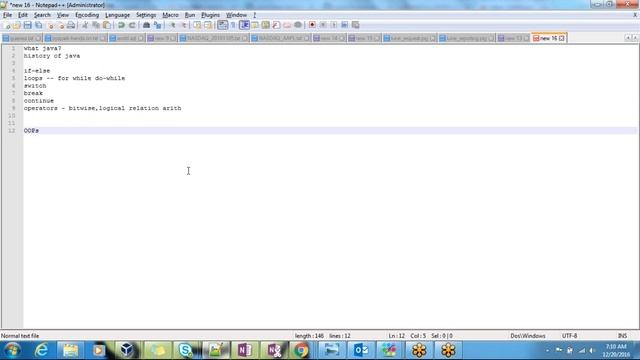Click the Zoom Out toolbar icon

point(183,25)
